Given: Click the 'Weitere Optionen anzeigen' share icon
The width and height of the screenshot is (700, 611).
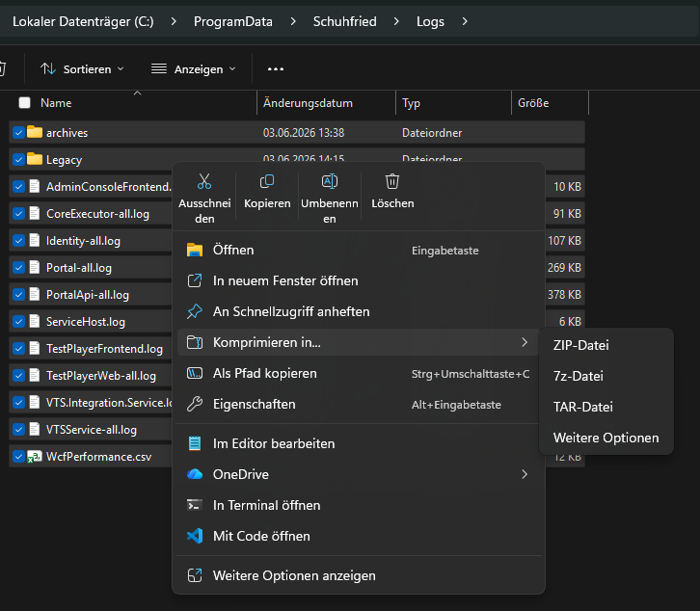Looking at the screenshot, I should 195,575.
